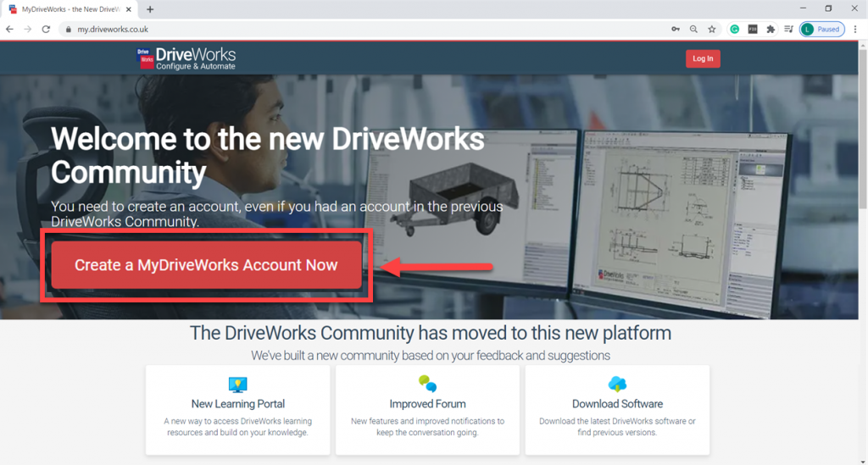
Task: Open the New Learning Portal card title
Action: tap(238, 404)
